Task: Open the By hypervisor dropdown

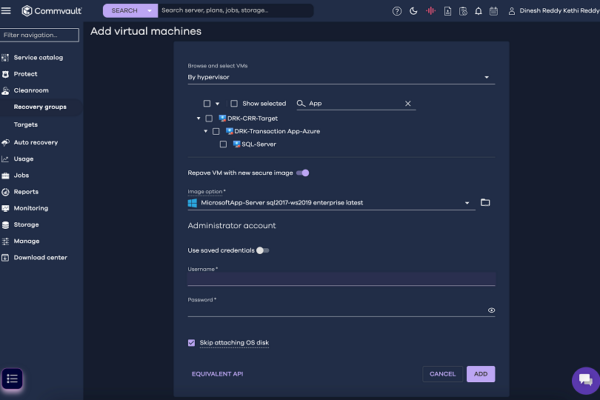Action: click(x=341, y=77)
